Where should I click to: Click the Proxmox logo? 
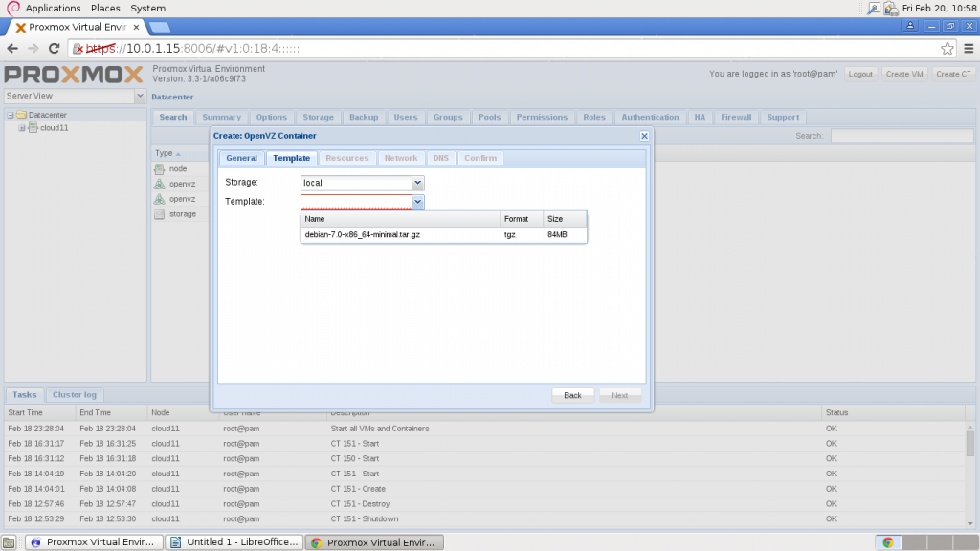[74, 75]
